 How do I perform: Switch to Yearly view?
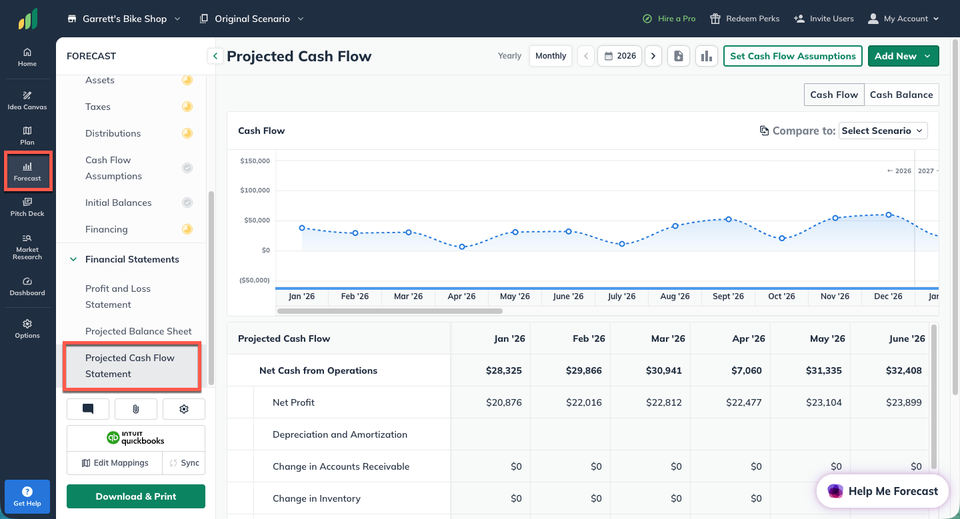(x=509, y=56)
